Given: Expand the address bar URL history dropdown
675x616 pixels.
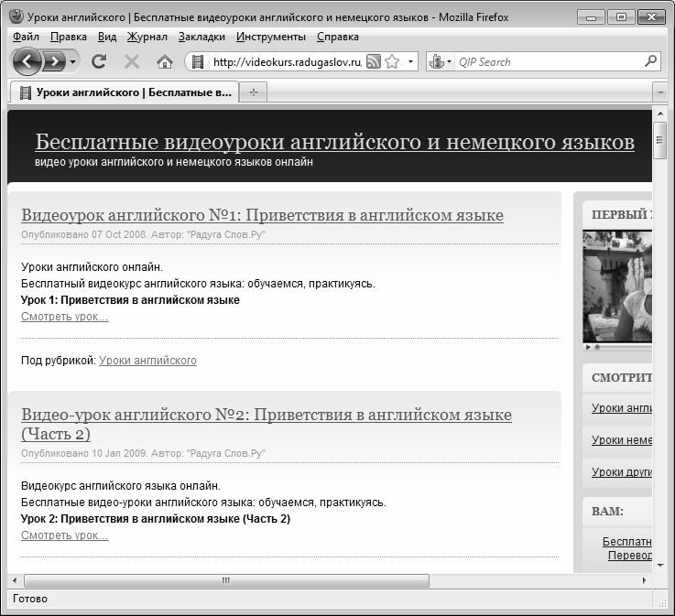Looking at the screenshot, I should click(x=411, y=61).
